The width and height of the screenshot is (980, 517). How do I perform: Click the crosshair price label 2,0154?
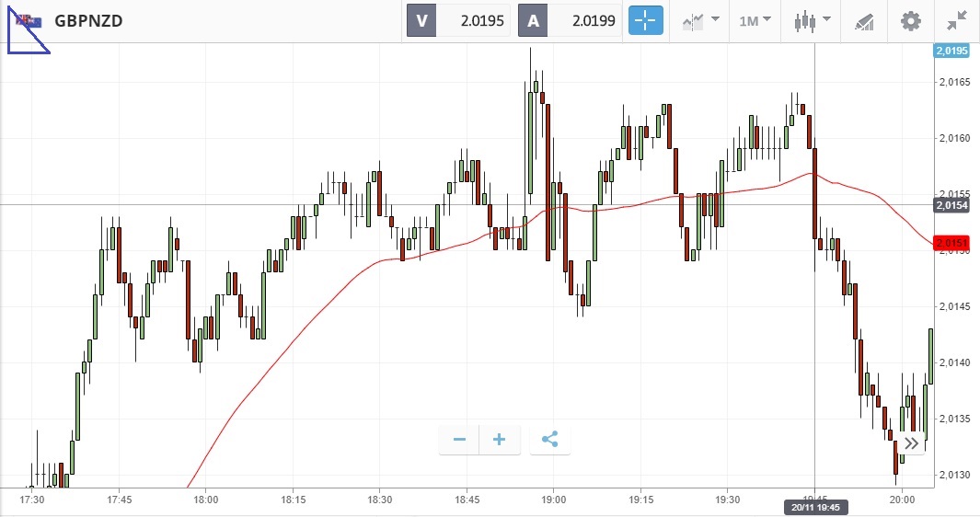coord(951,205)
